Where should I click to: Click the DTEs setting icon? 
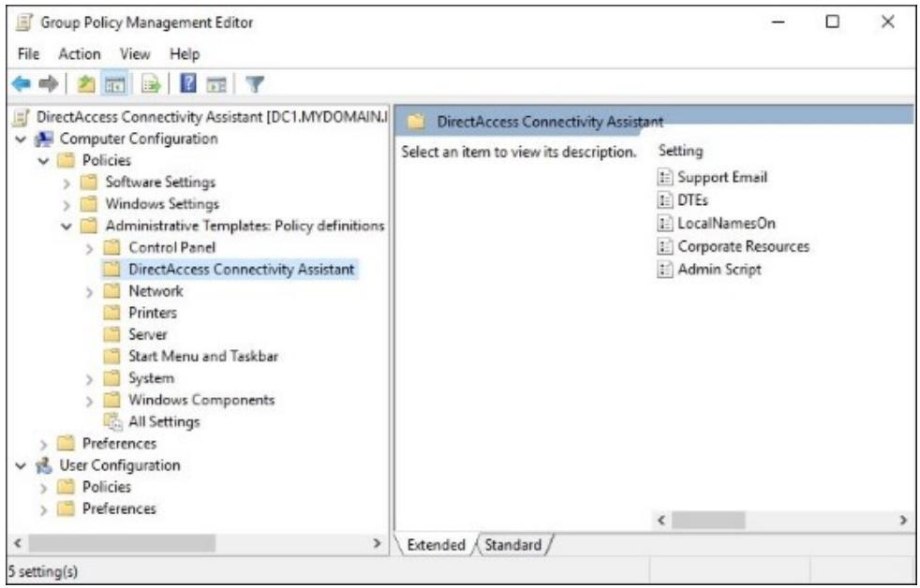pyautogui.click(x=665, y=200)
